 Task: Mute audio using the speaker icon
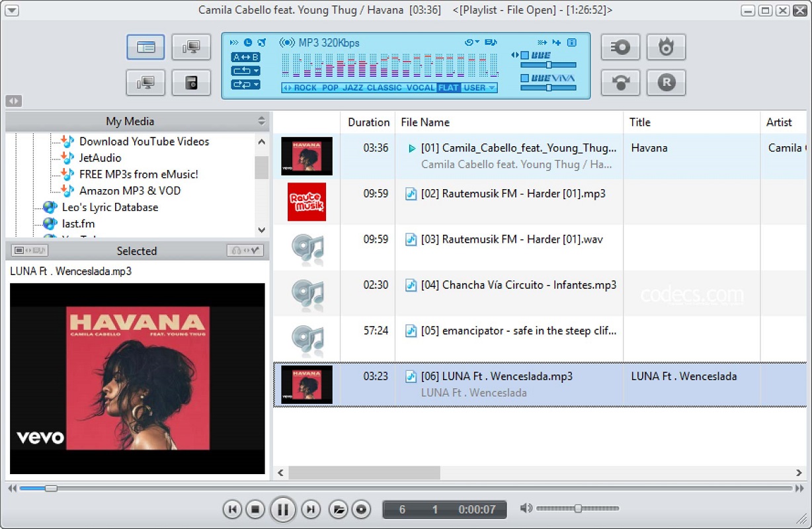point(526,508)
